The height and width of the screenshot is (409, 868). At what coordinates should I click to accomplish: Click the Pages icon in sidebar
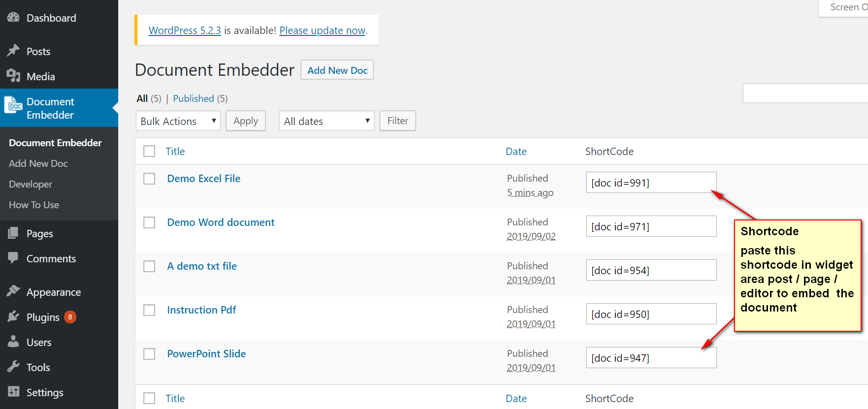[13, 233]
